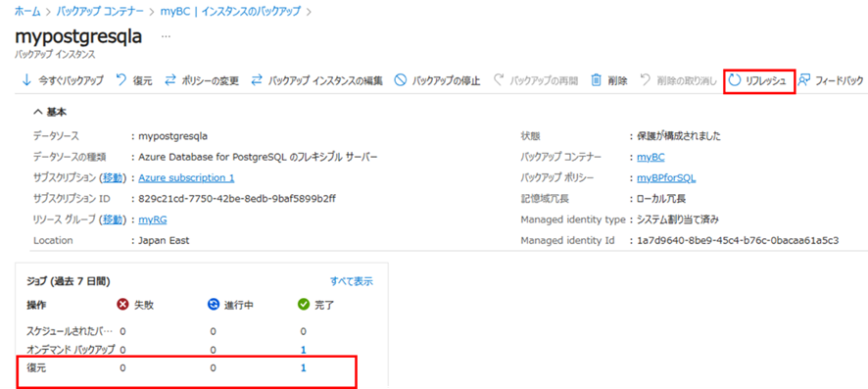Click the policy change swap arrows icon

170,80
